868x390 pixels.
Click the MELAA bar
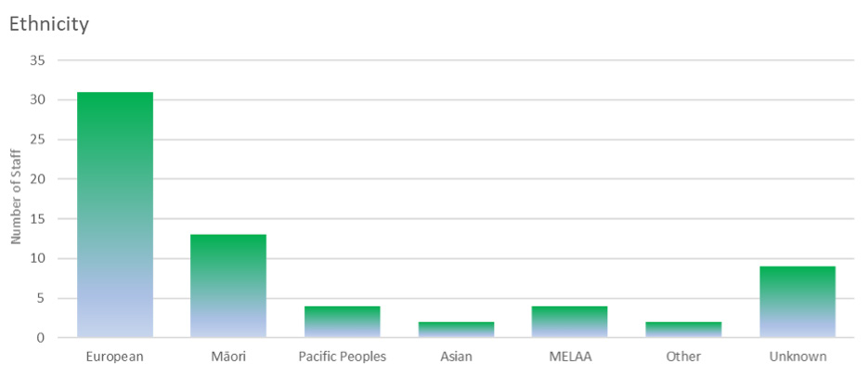(x=569, y=321)
